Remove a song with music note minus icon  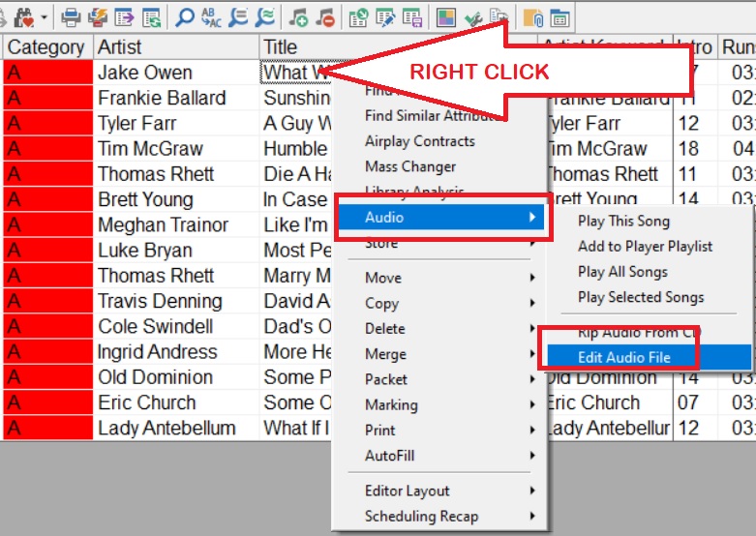pyautogui.click(x=325, y=17)
